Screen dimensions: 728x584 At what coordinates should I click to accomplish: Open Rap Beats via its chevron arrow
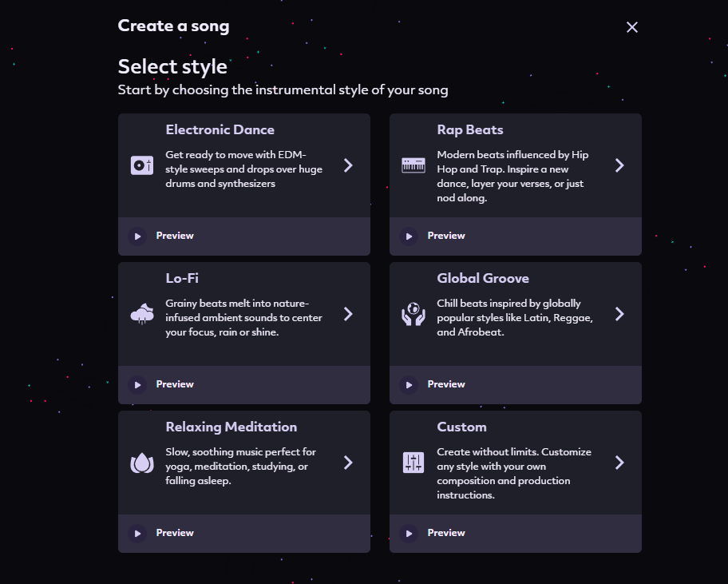619,165
